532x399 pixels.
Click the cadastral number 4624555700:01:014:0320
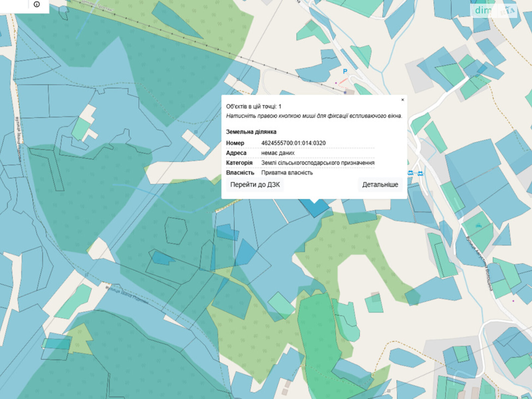tap(293, 143)
